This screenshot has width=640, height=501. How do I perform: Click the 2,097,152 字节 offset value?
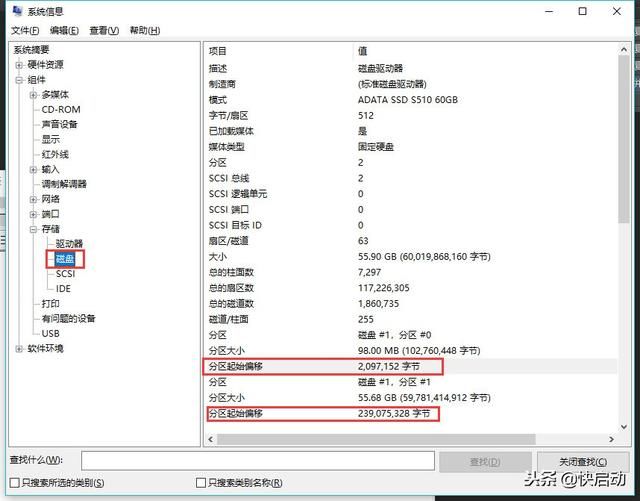click(389, 367)
